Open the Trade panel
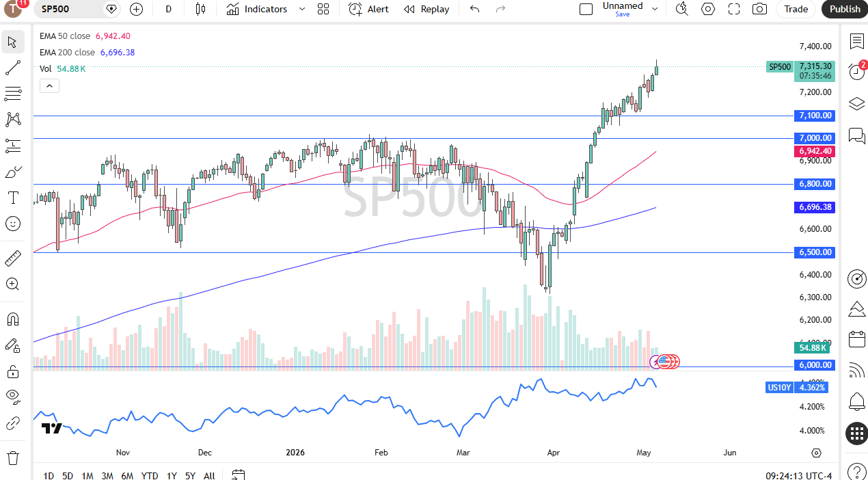This screenshot has height=480, width=868. [x=796, y=9]
